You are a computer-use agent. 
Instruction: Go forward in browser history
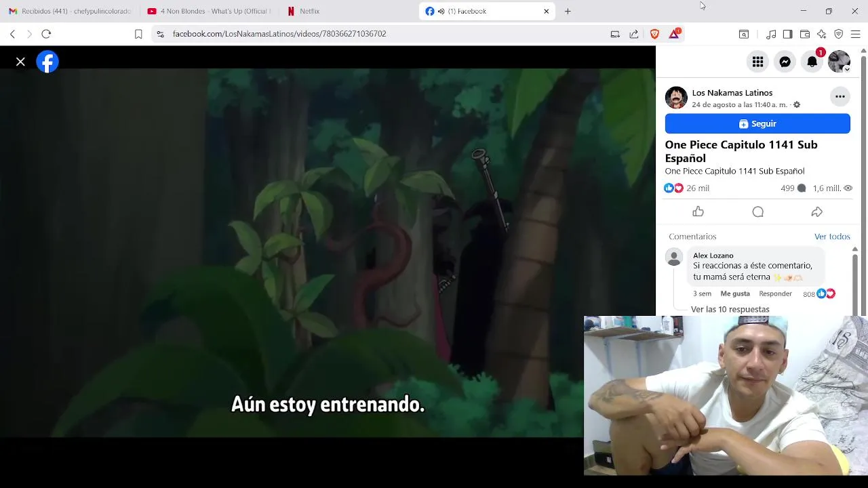29,34
